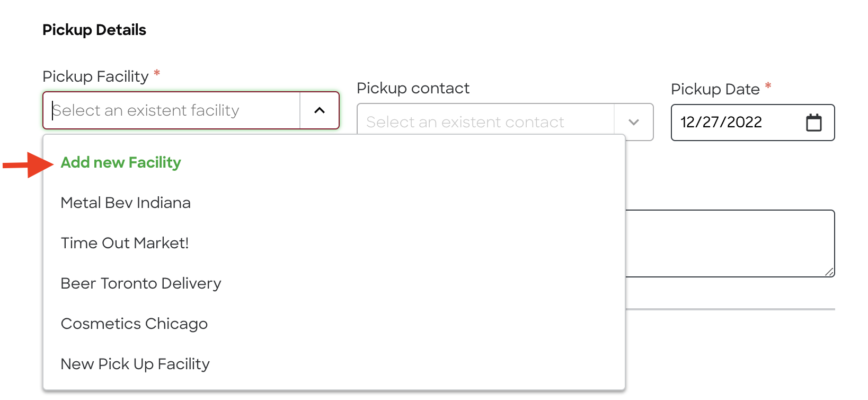
Task: Expand the Pickup contact dropdown arrow
Action: (x=634, y=122)
